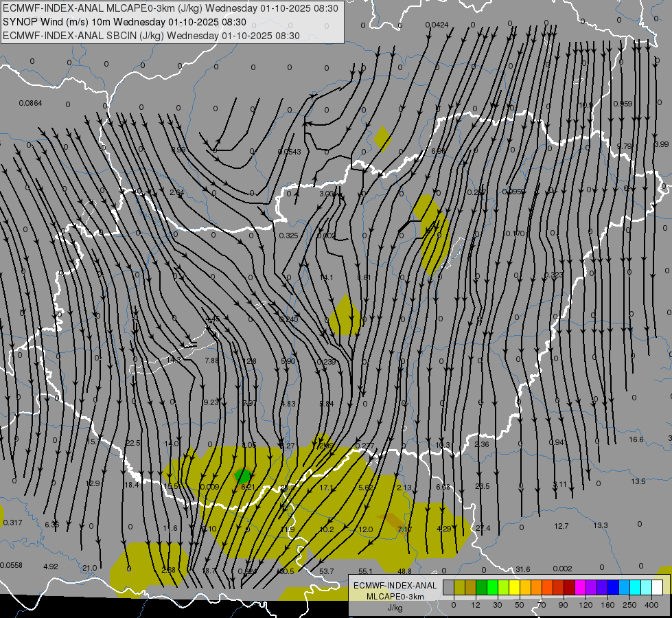Click the ECMWF-INDEX-ANAL SBCIN title line
This screenshot has height=618, width=672.
tap(152, 36)
